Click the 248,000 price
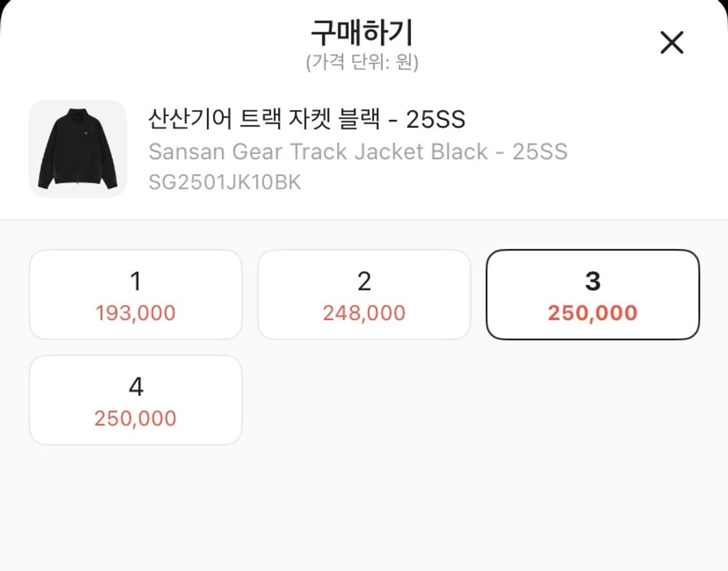728x571 pixels. [x=364, y=314]
